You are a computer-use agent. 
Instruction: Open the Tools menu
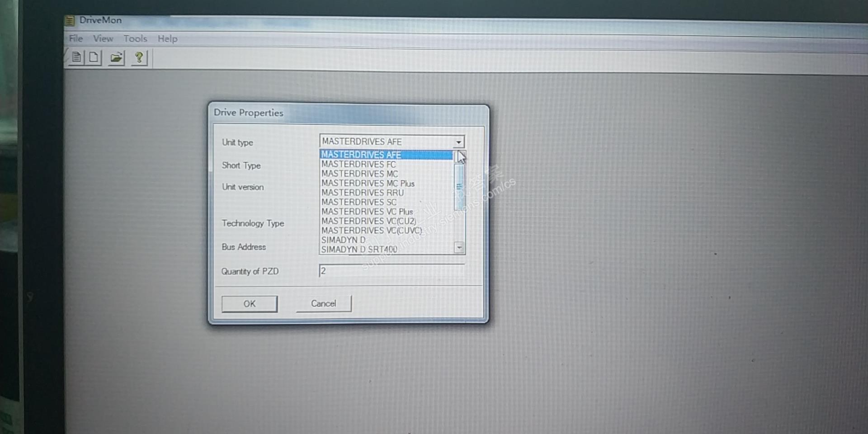[135, 38]
